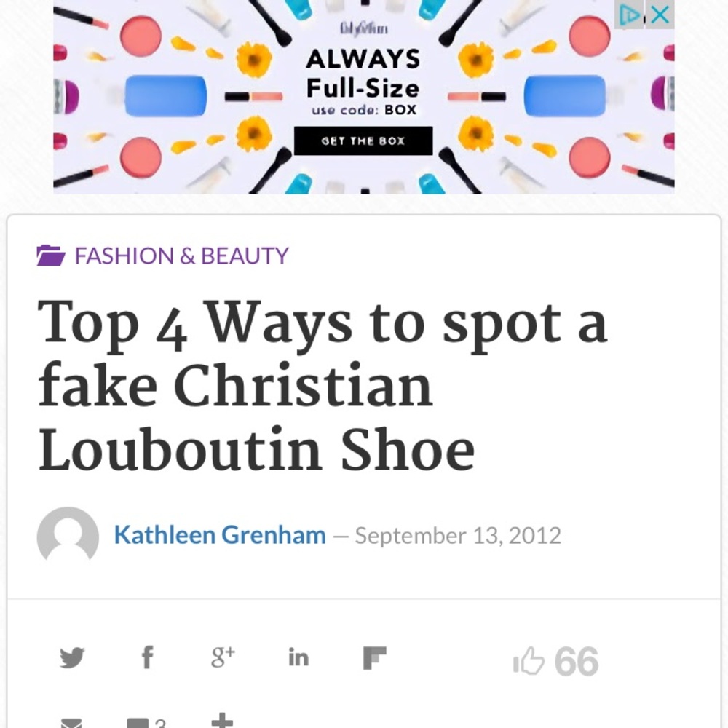Viewport: 728px width, 728px height.
Task: Share the article on Twitter
Action: pyautogui.click(x=72, y=657)
